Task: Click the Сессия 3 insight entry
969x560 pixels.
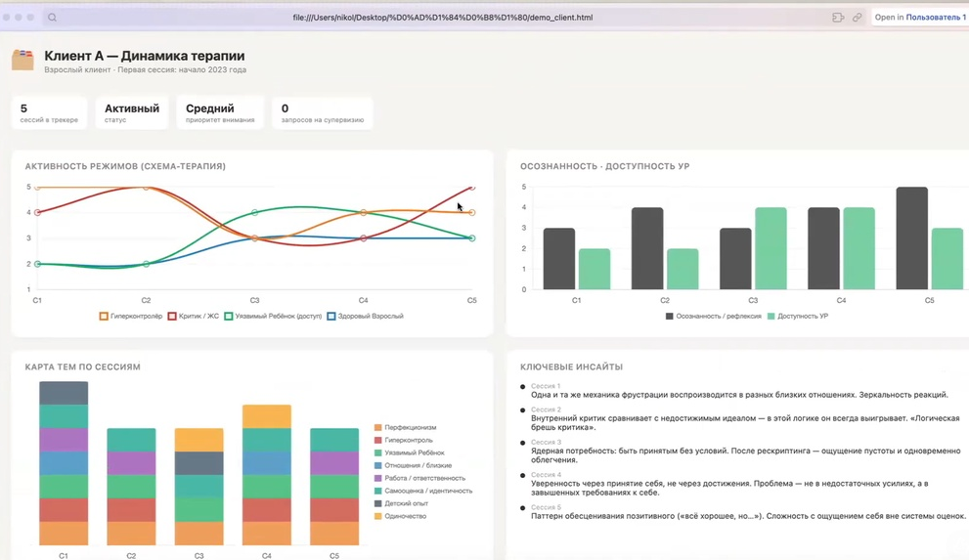Action: 741,451
